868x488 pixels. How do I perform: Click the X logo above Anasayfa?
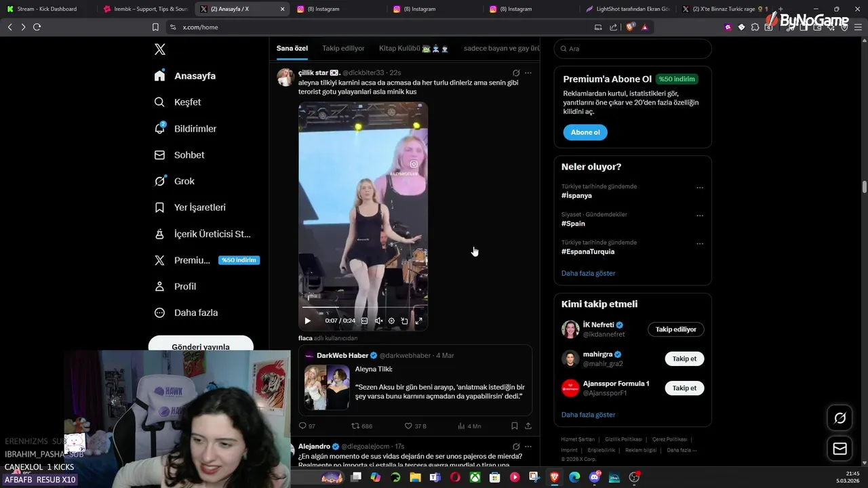pyautogui.click(x=160, y=49)
